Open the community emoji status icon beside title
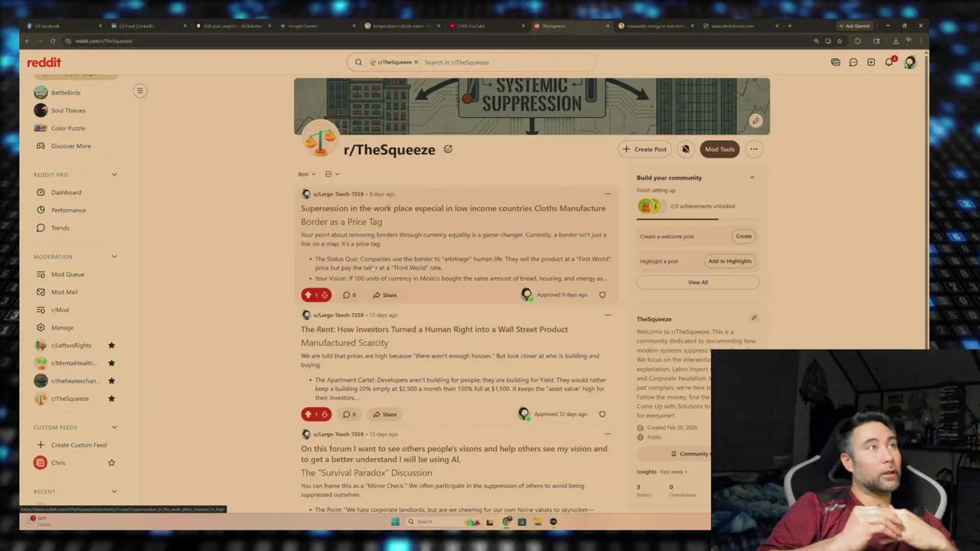This screenshot has width=980, height=551. 448,149
